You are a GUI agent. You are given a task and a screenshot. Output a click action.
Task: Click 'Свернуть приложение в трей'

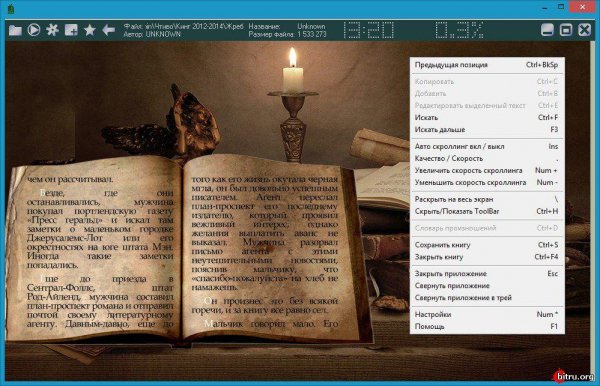click(487, 298)
